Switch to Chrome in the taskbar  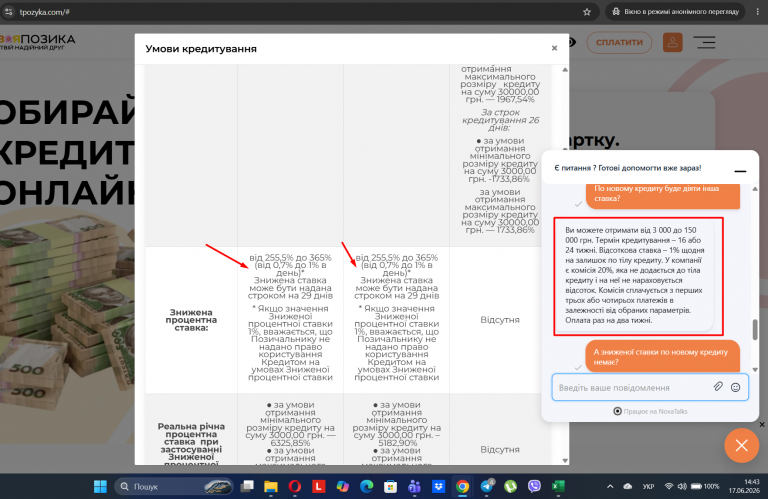tap(462, 486)
